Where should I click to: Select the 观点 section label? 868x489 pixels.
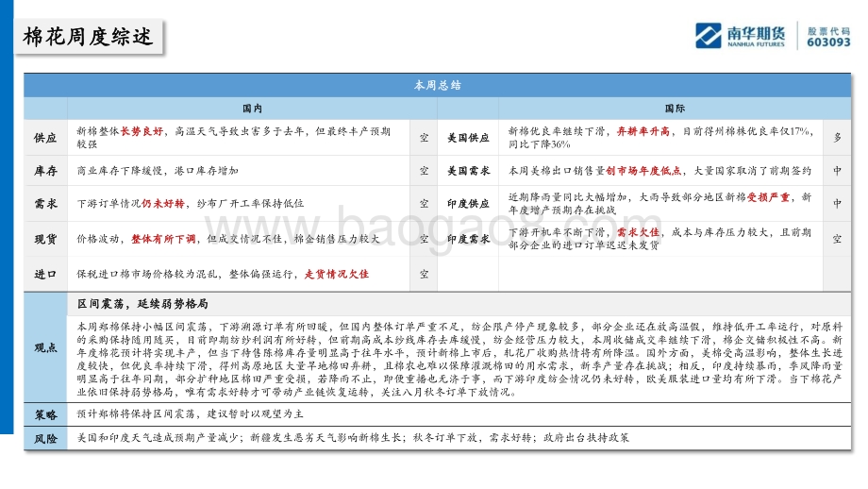point(45,347)
